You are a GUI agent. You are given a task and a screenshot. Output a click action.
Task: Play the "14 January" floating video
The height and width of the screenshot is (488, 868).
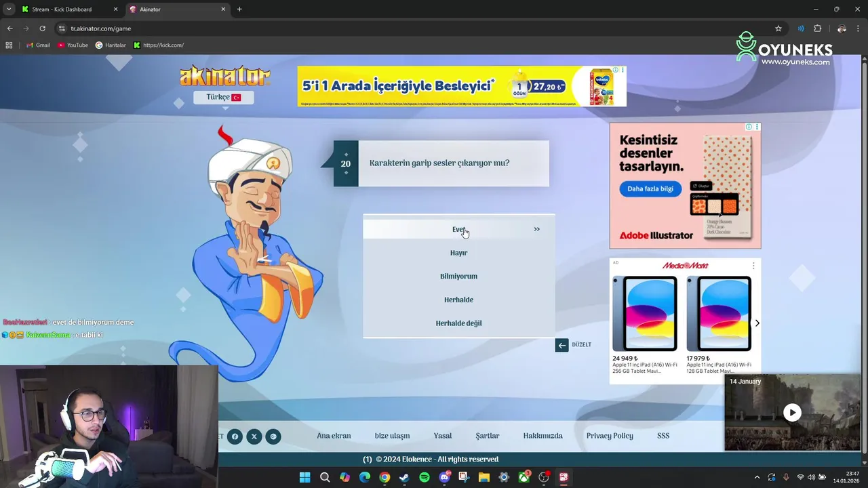(x=792, y=413)
